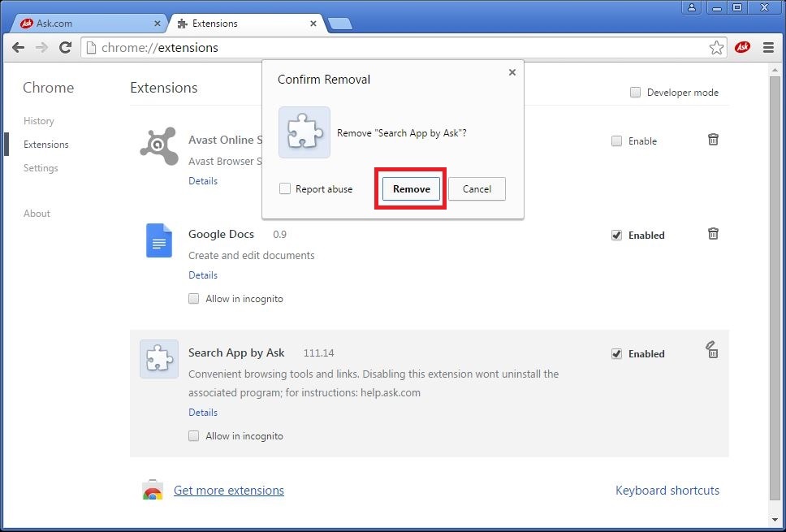Allow Search App by Ask in incognito
This screenshot has width=786, height=532.
pyautogui.click(x=193, y=435)
